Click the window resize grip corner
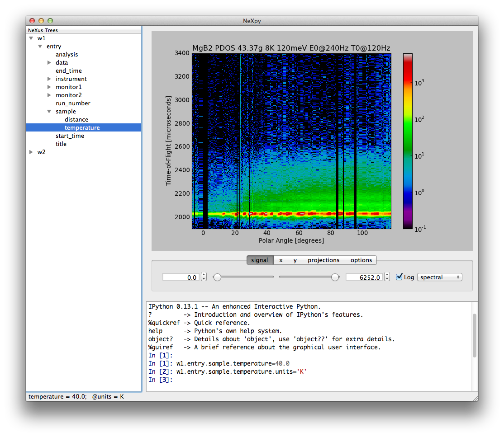Image resolution: width=504 pixels, height=437 pixels. [475, 399]
